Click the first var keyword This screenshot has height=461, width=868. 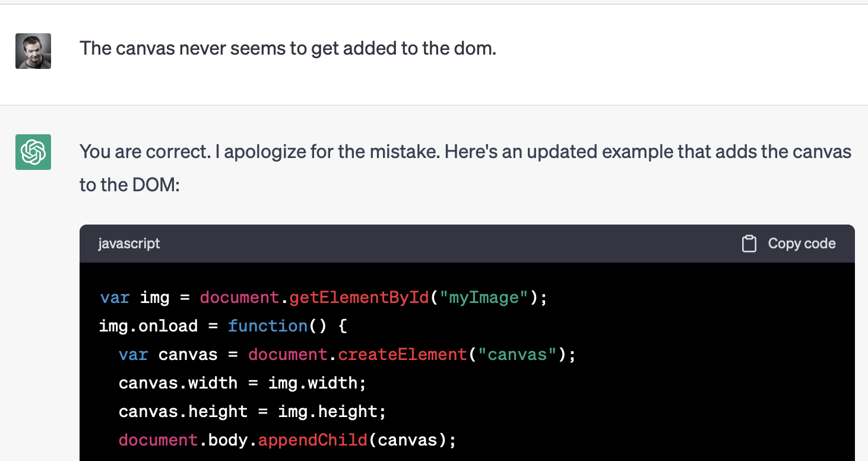115,297
